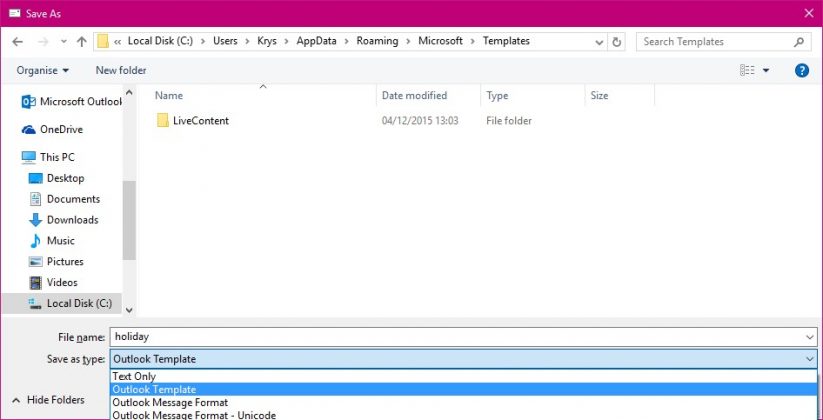
Task: Click Hide Folders toggle
Action: point(48,400)
